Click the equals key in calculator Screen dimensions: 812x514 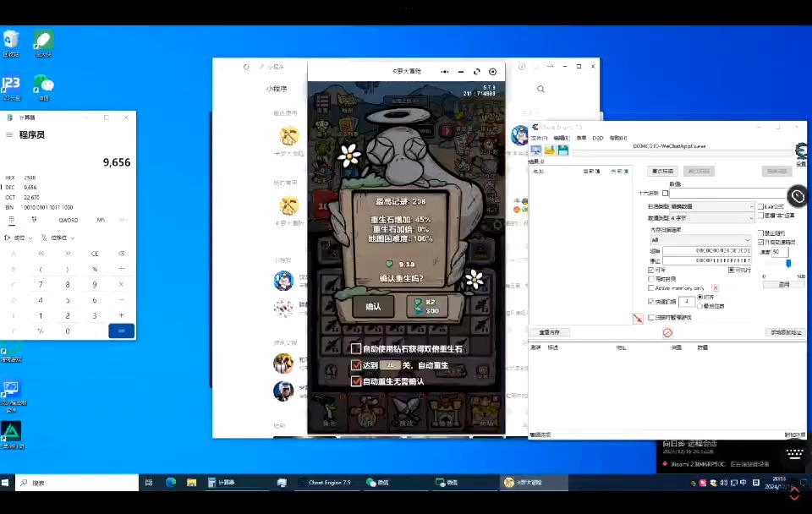tap(121, 331)
